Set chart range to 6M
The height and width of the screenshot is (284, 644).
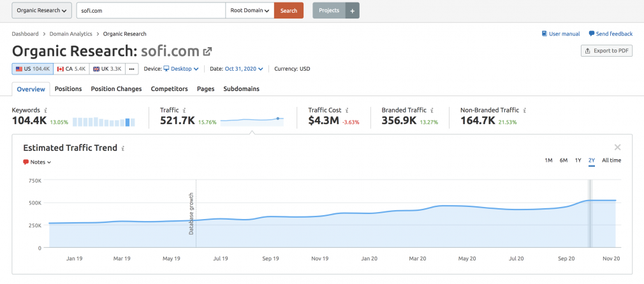[x=564, y=160]
